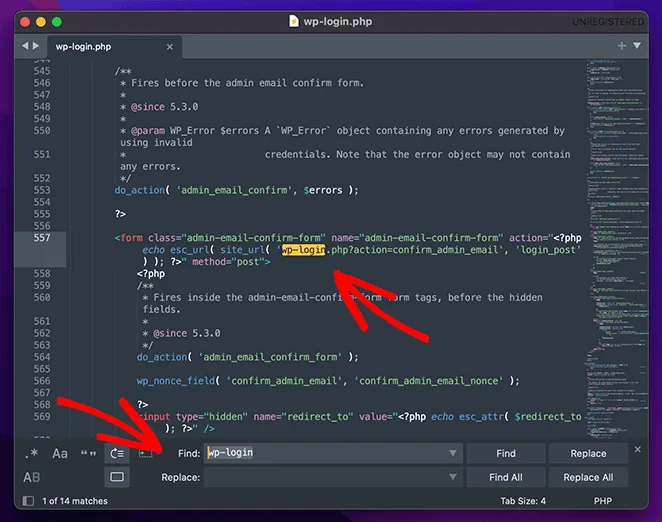The image size is (662, 522).
Task: Click the minimap code overview
Action: [x=617, y=249]
